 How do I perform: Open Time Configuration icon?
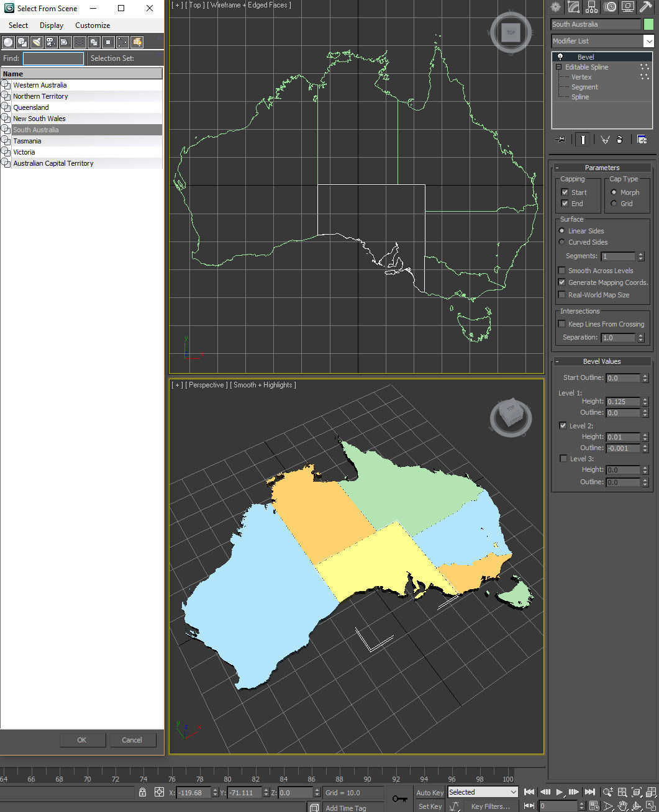(x=594, y=806)
